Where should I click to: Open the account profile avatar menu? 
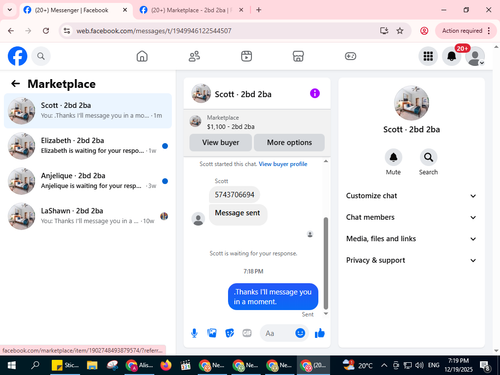[x=475, y=56]
